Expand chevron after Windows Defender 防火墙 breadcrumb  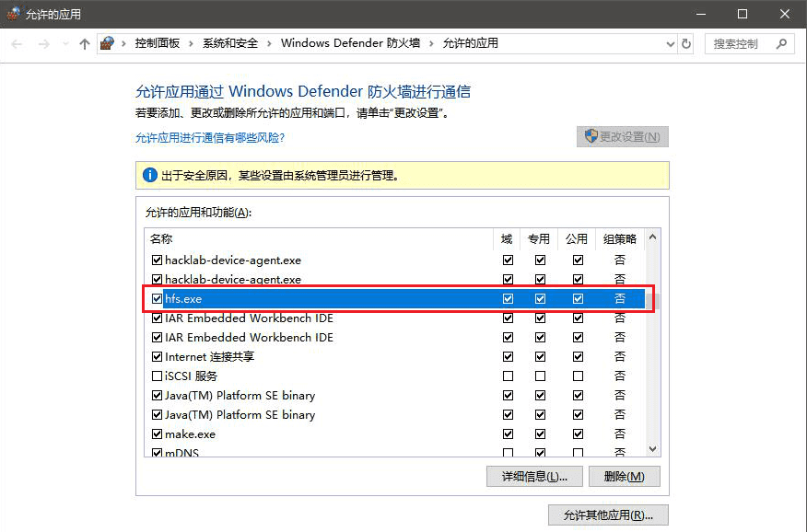431,44
